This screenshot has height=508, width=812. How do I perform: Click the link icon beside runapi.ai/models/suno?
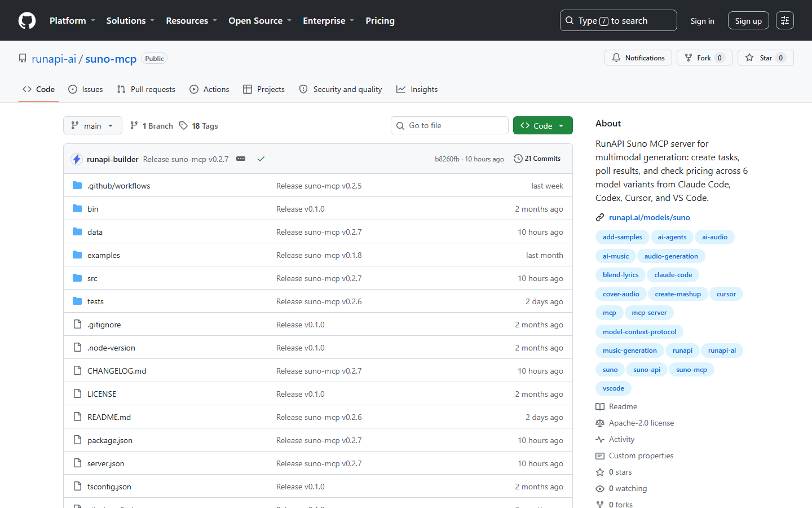(x=600, y=217)
